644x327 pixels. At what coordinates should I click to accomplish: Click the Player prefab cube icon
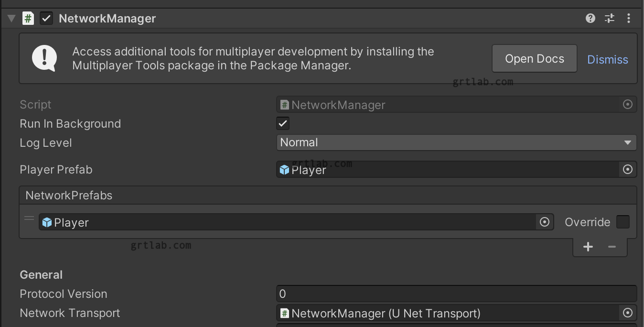[x=284, y=169]
